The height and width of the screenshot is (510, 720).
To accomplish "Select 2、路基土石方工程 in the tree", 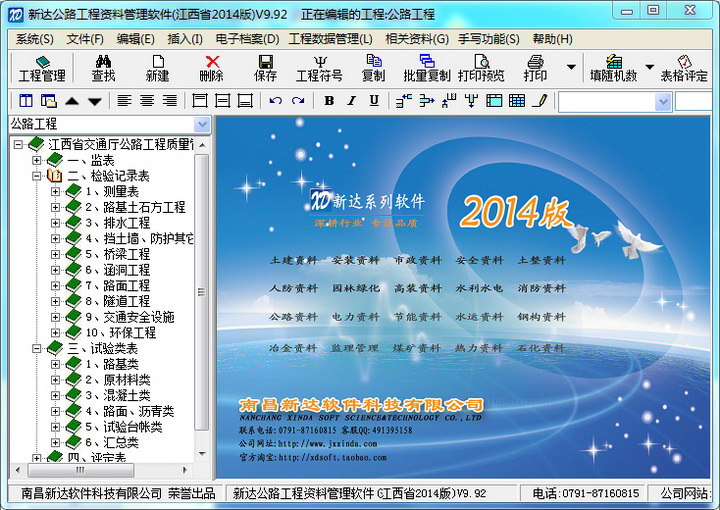I will (135, 207).
